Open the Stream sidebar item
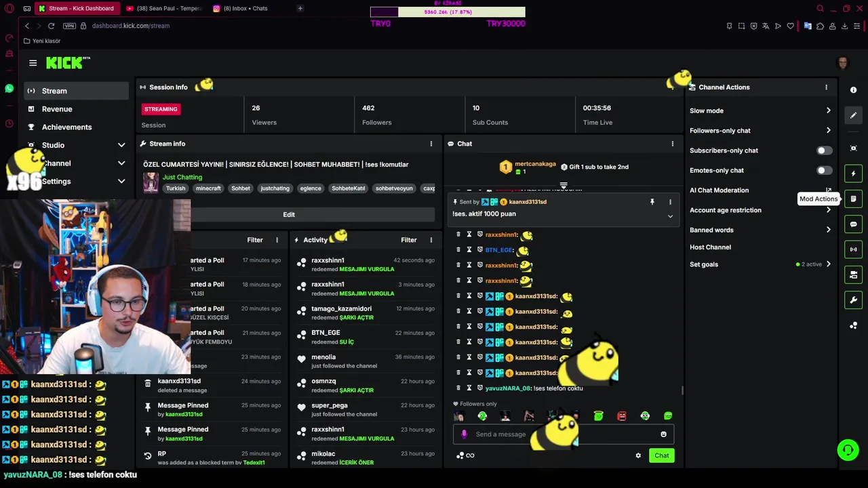The height and width of the screenshot is (488, 868). tap(76, 91)
